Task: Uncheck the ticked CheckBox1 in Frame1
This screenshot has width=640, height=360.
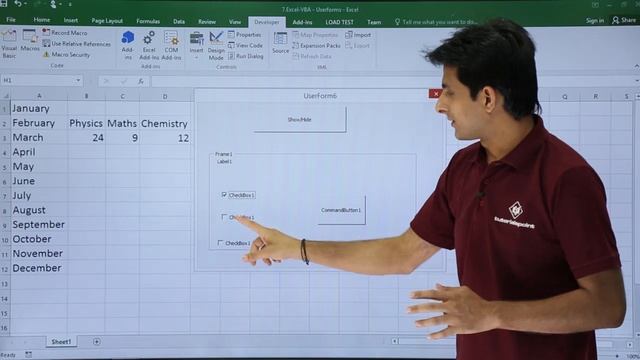Action: [x=224, y=195]
